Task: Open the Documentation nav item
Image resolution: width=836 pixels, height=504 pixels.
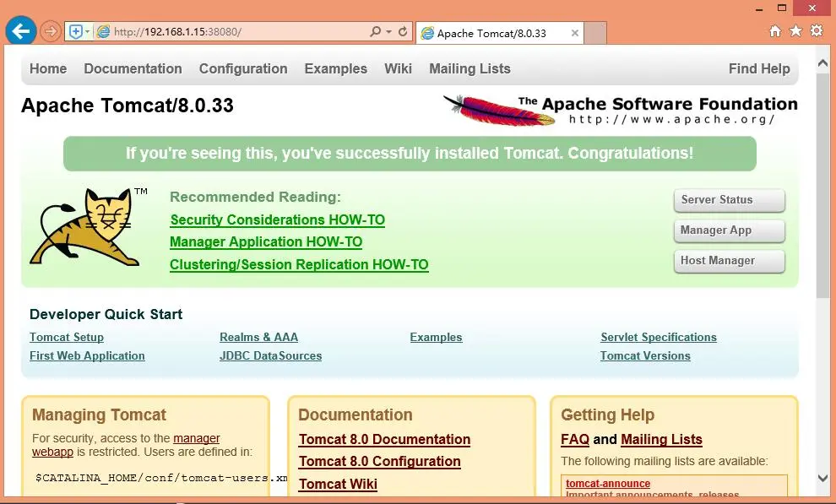Action: pos(133,68)
